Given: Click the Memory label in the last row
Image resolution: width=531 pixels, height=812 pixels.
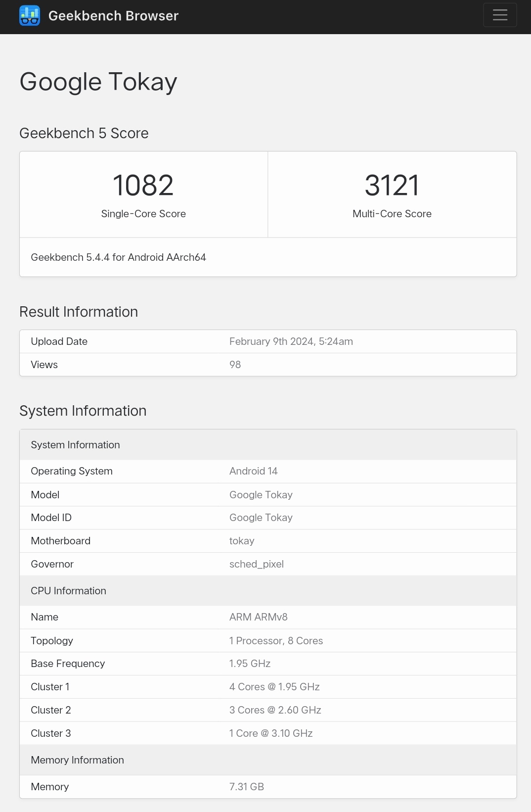Looking at the screenshot, I should click(x=50, y=787).
